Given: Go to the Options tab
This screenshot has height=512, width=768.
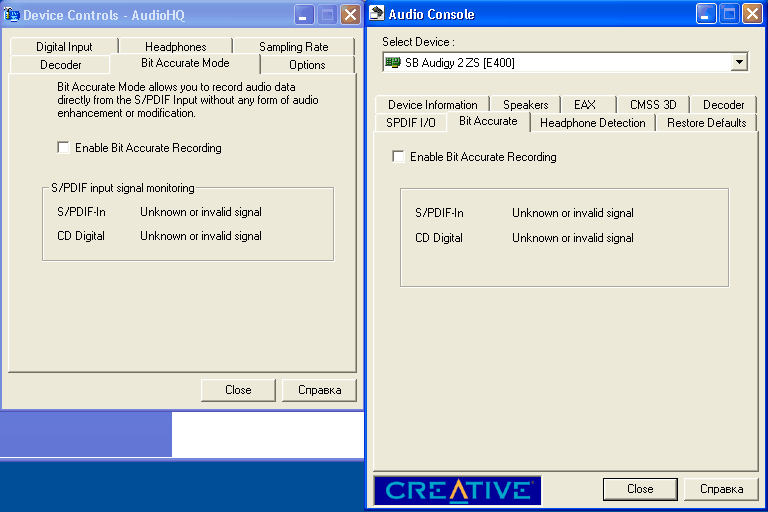Looking at the screenshot, I should point(307,65).
